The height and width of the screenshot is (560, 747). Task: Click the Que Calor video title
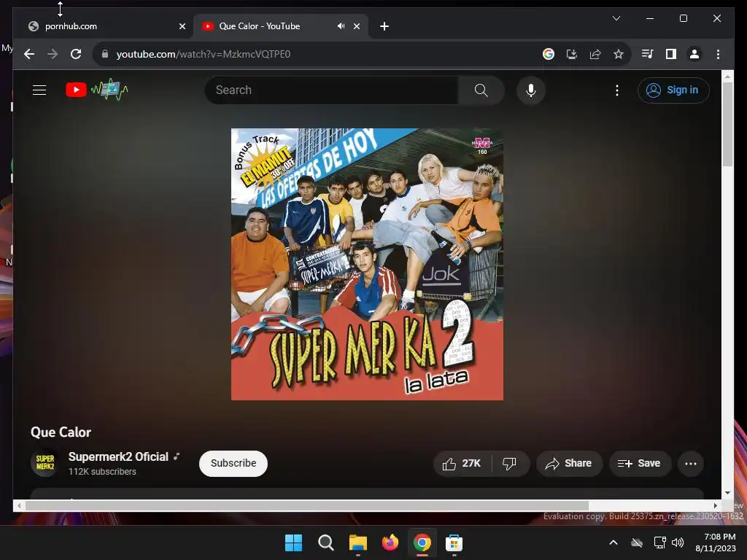click(x=61, y=432)
